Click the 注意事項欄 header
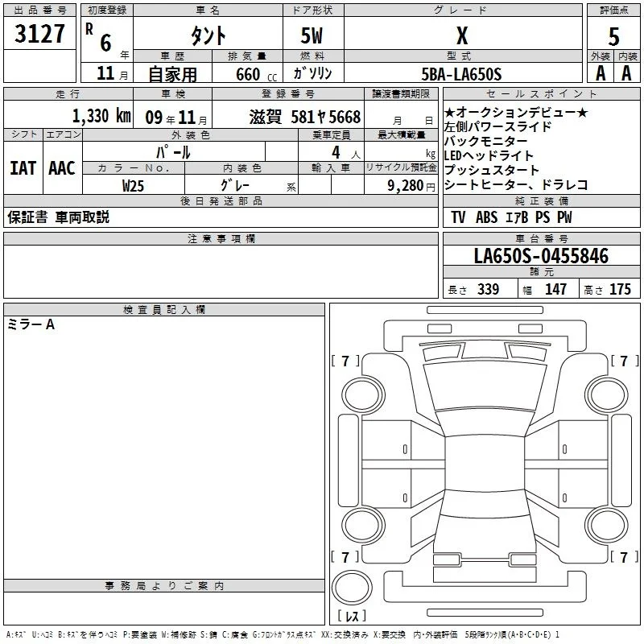644x644 pixels. (221, 238)
